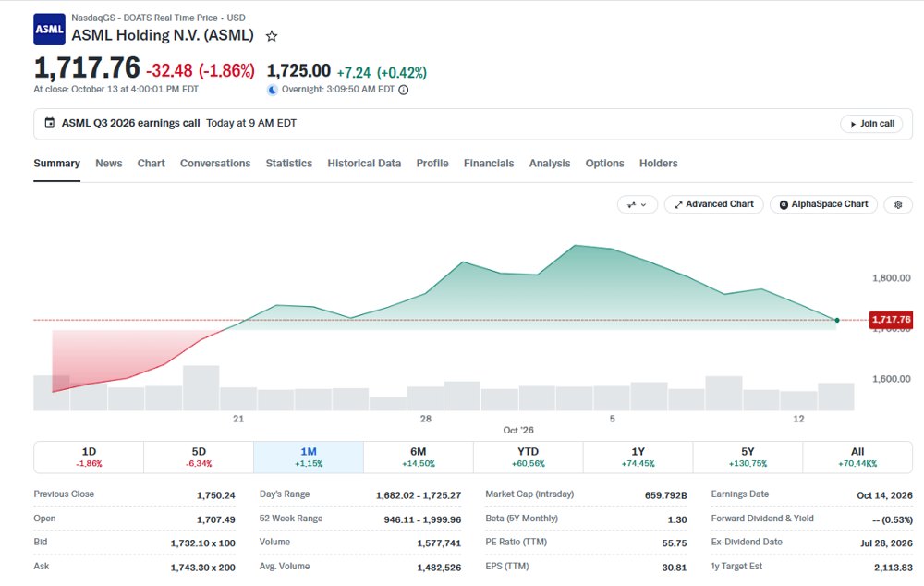The height and width of the screenshot is (586, 924).
Task: Select the All chart range
Action: pos(857,457)
